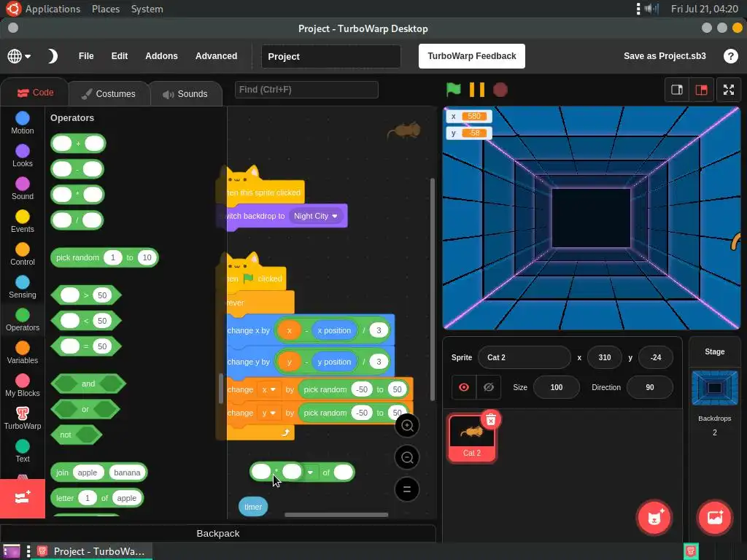Click the sprite y position field -24
Image resolution: width=747 pixels, height=560 pixels.
[656, 357]
